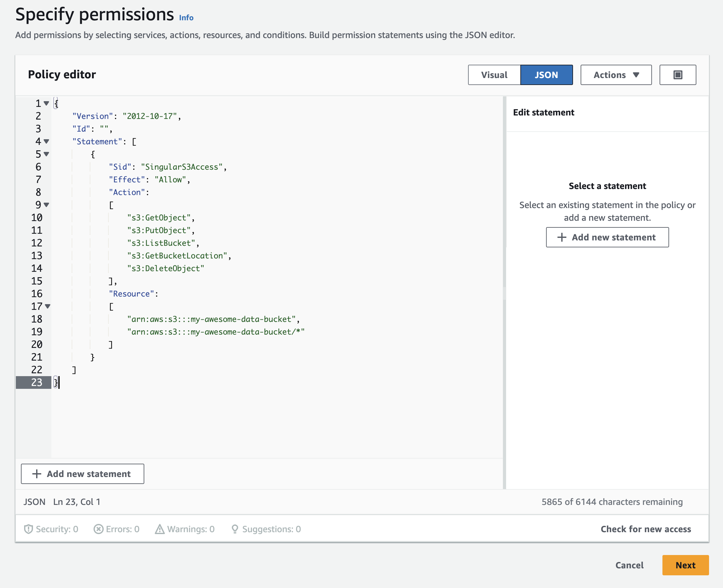723x588 pixels.
Task: Click the "Allow" effect value
Action: click(170, 180)
